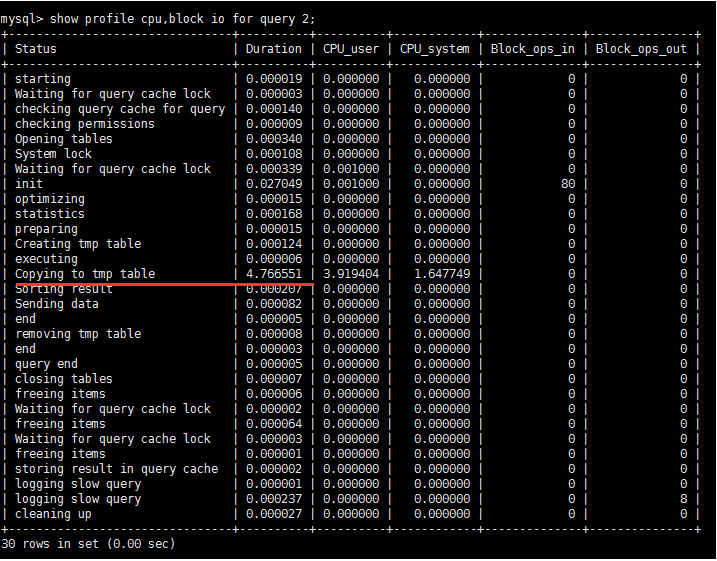Click the Block_ops_out column header
This screenshot has height=561, width=717.
click(x=640, y=49)
